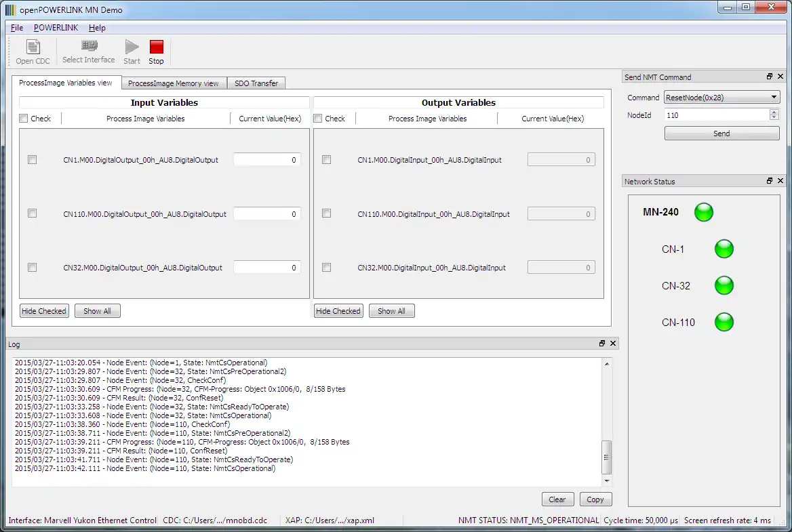792x532 pixels.
Task: Click the MN-240 green status LED
Action: click(704, 212)
